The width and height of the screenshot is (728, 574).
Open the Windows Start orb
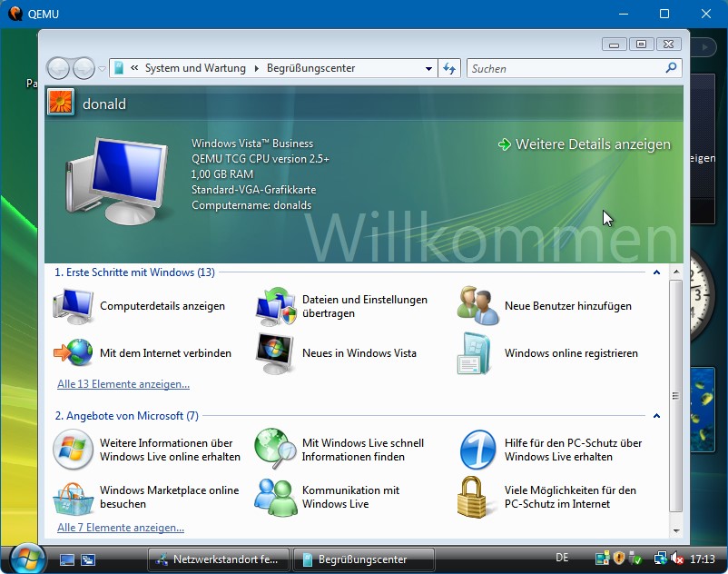pyautogui.click(x=27, y=559)
